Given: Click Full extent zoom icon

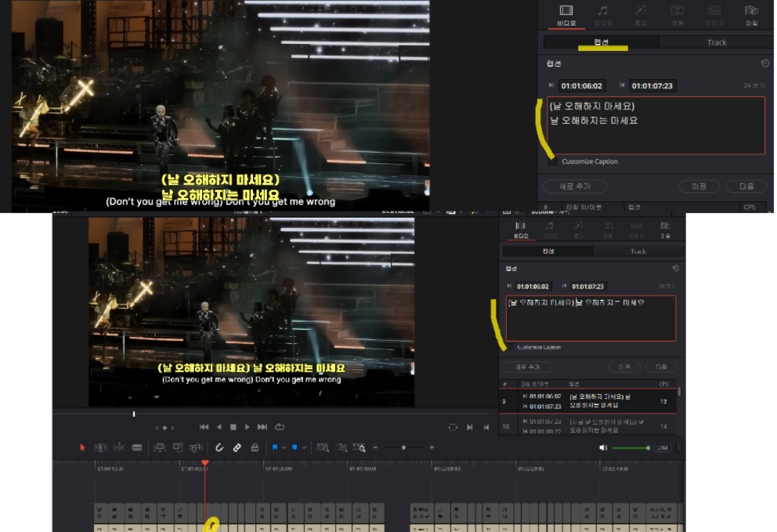Looking at the screenshot, I should point(323,447).
